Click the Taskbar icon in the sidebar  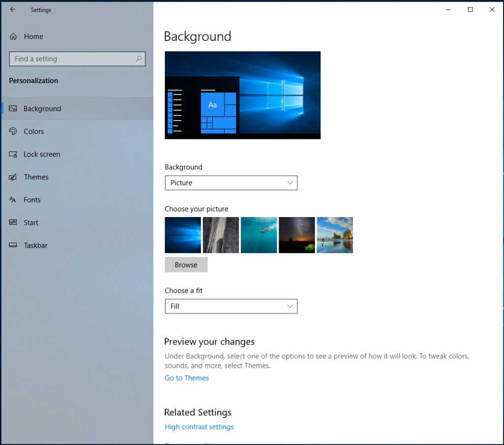click(13, 245)
